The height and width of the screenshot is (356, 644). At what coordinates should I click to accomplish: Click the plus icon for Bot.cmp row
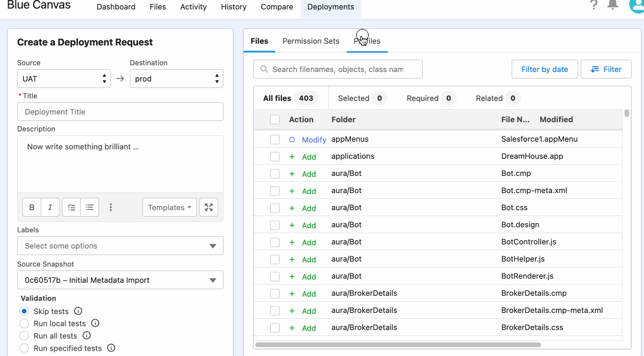pyautogui.click(x=291, y=174)
